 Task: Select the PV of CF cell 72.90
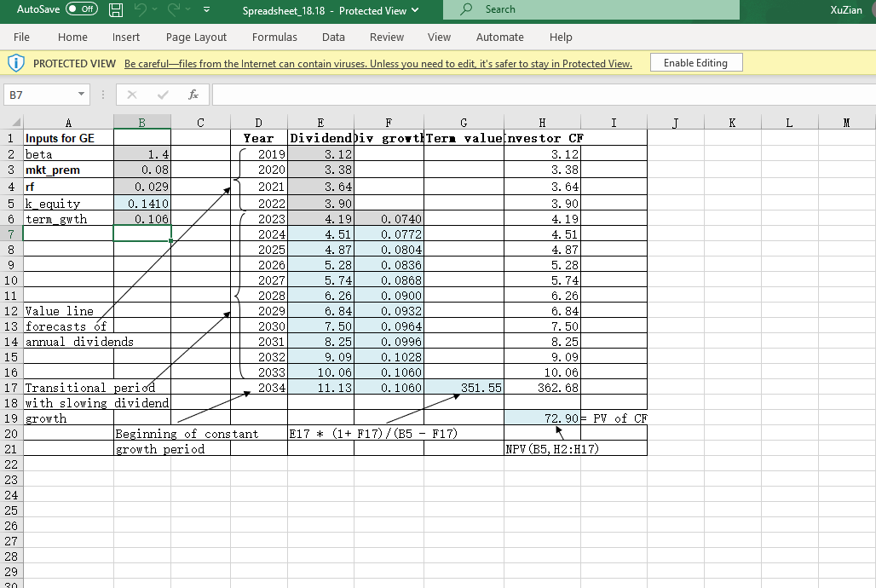click(542, 418)
